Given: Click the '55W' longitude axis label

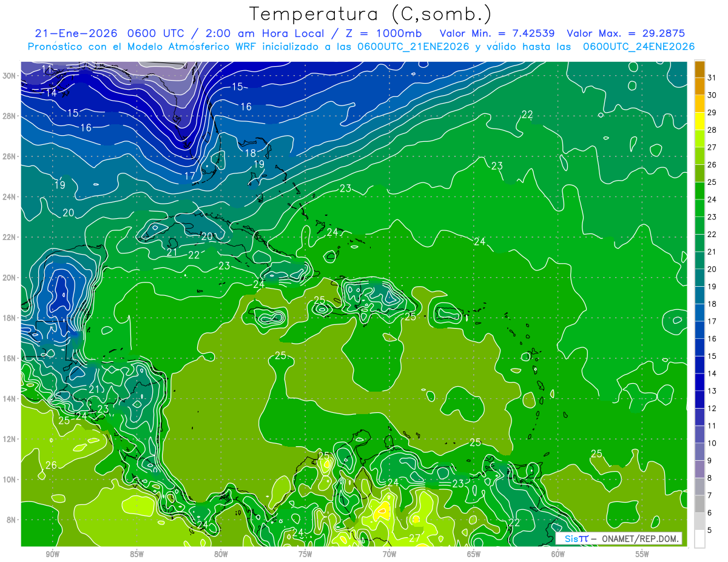Looking at the screenshot, I should pos(642,555).
